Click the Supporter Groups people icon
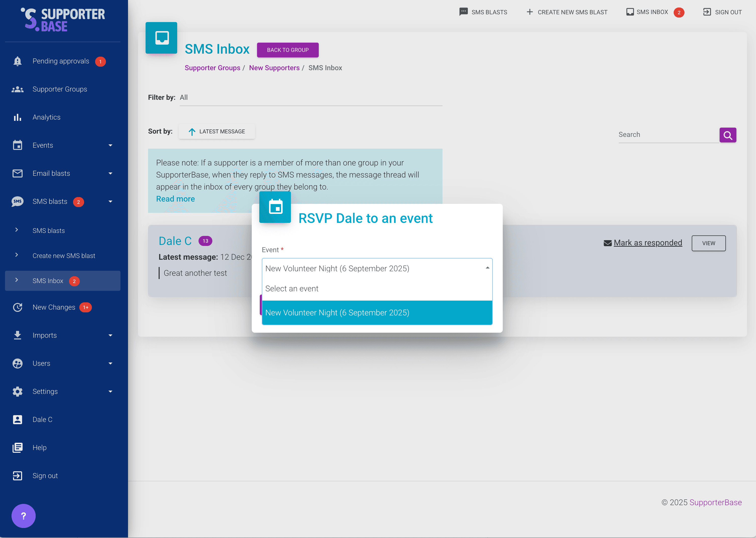Viewport: 756px width, 538px height. tap(18, 89)
